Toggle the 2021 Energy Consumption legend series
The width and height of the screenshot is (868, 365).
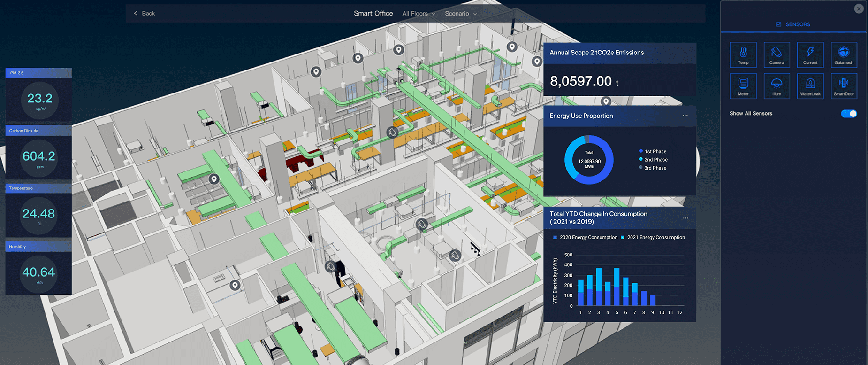click(653, 238)
